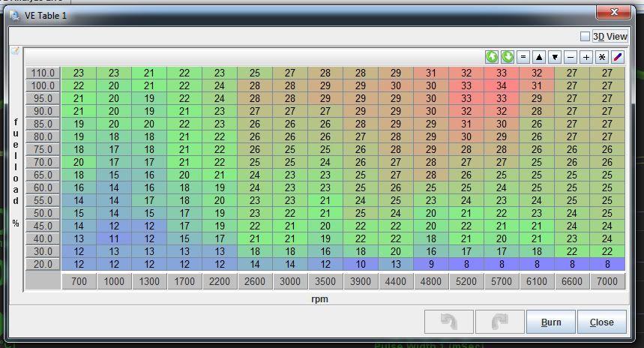Image resolution: width=644 pixels, height=348 pixels.
Task: Click the black up-triangle increment icon
Action: (x=539, y=57)
